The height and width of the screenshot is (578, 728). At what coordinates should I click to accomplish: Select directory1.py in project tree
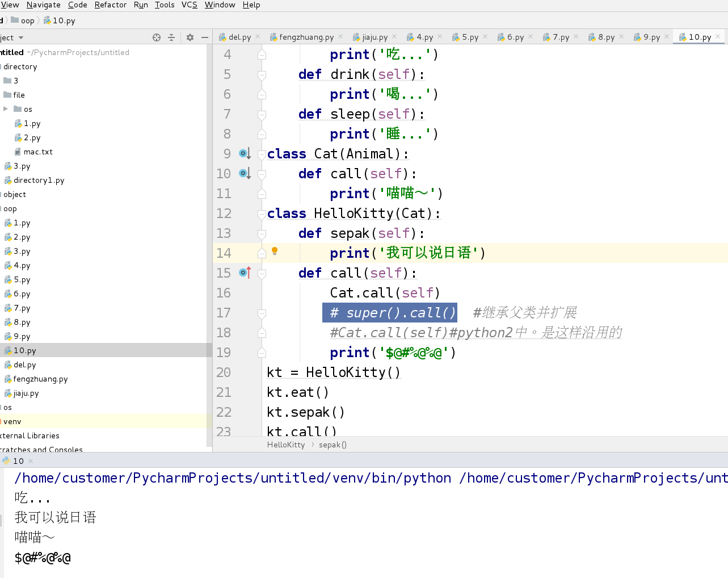pos(39,180)
